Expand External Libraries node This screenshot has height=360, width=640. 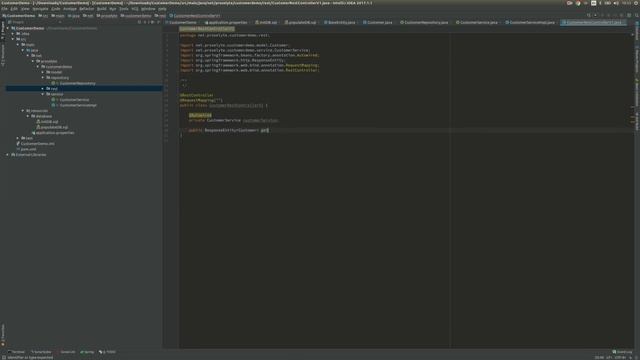click(8, 155)
